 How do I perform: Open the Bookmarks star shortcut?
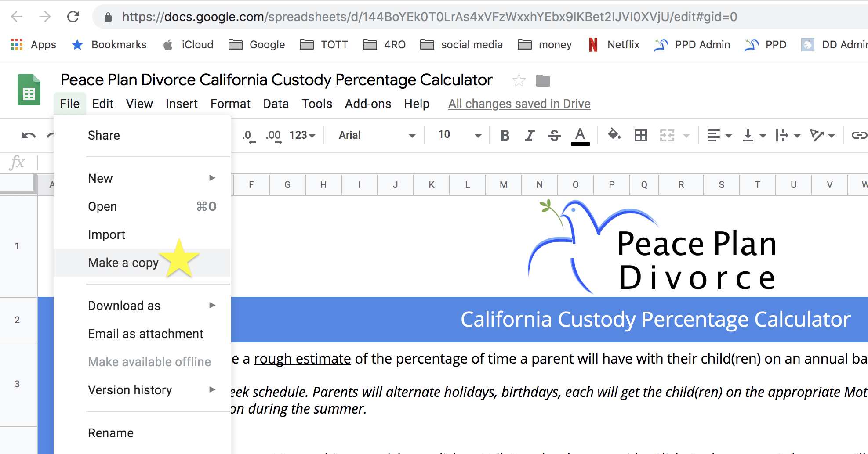(109, 45)
